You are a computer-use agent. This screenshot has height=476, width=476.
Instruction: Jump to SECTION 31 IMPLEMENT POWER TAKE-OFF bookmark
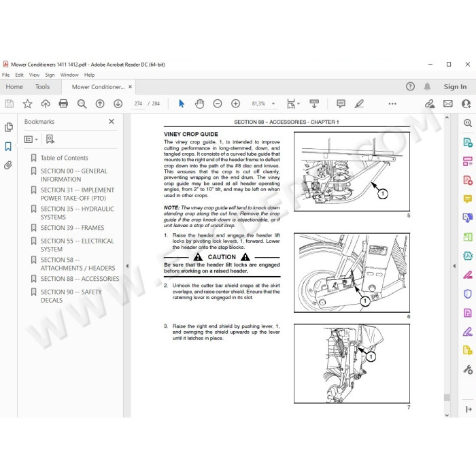[77, 194]
